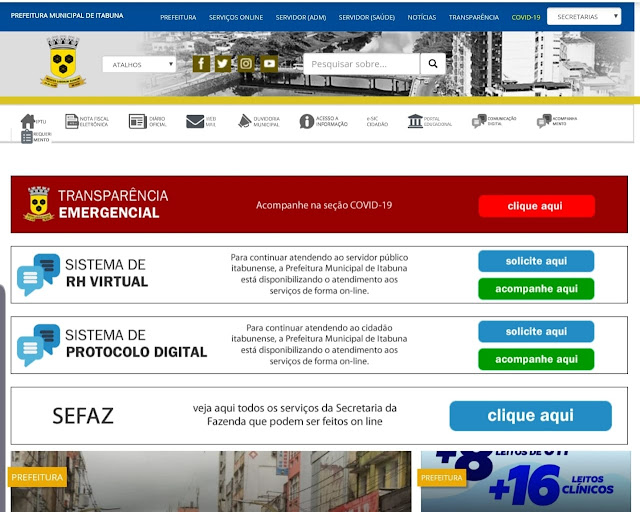Open the Prefeitura menu item
The height and width of the screenshot is (512, 640).
(178, 18)
